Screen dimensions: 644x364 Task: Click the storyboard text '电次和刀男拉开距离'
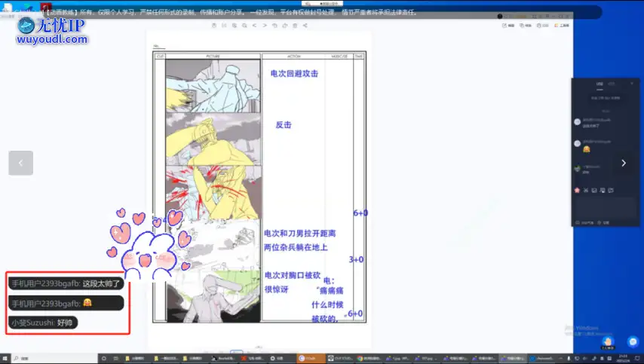tap(300, 233)
